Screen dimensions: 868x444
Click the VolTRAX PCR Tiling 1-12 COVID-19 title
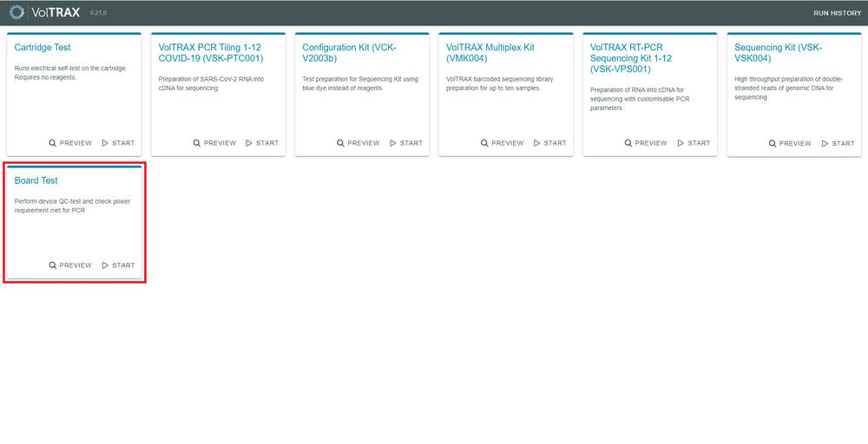[x=211, y=53]
